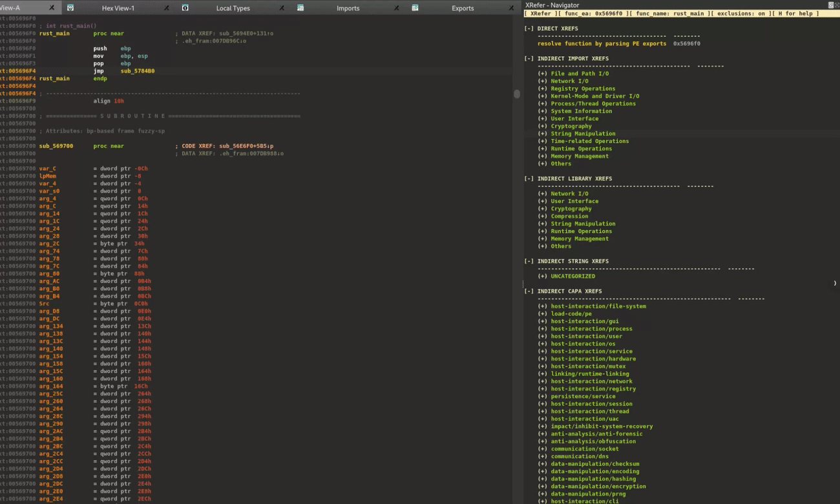This screenshot has width=840, height=504.
Task: Expand linking/runtime-linking capa entry
Action: (x=543, y=374)
